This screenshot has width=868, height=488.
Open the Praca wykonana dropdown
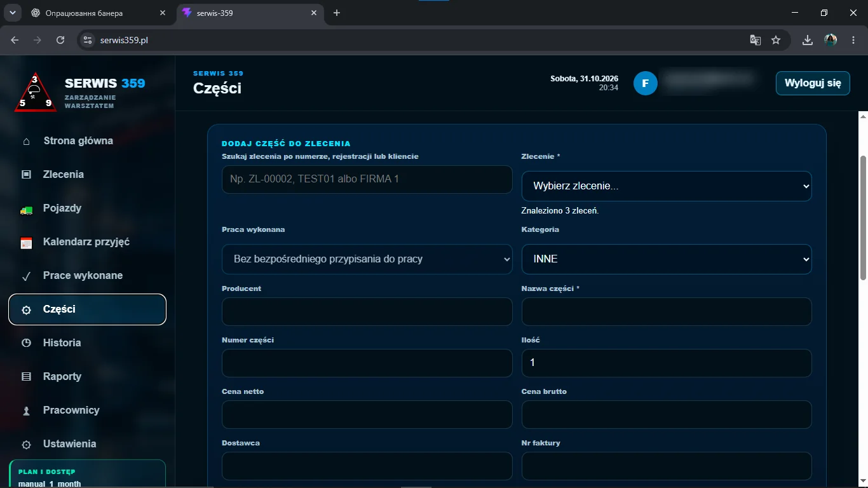(x=367, y=259)
